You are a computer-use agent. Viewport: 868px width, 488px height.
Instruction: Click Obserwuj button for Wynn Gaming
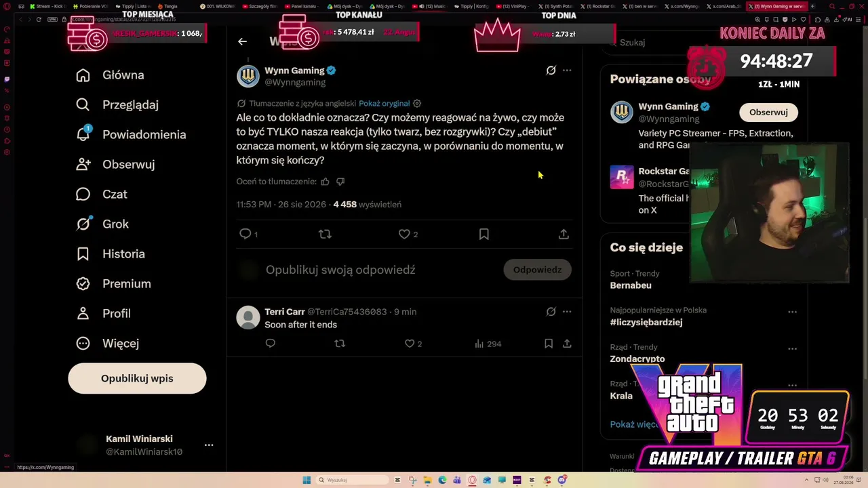pyautogui.click(x=768, y=113)
